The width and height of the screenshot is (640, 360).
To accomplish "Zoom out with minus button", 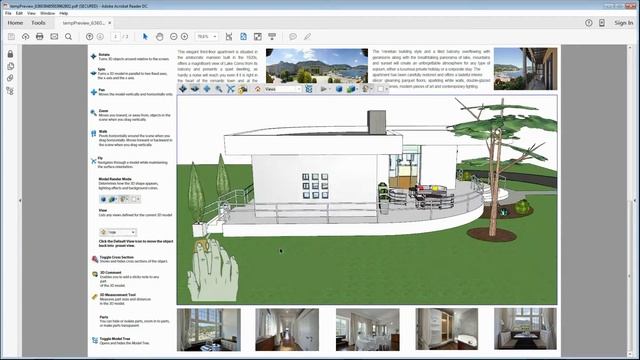I will click(173, 37).
